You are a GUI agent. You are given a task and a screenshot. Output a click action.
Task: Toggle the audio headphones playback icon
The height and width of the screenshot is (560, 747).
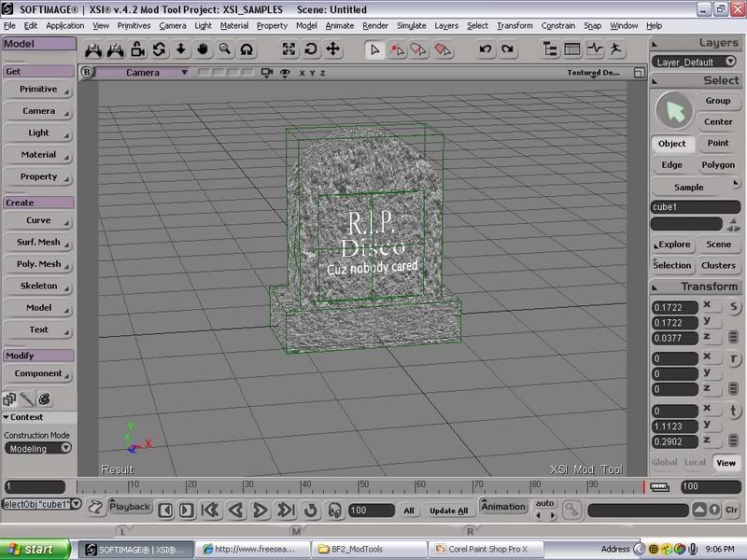click(x=335, y=510)
